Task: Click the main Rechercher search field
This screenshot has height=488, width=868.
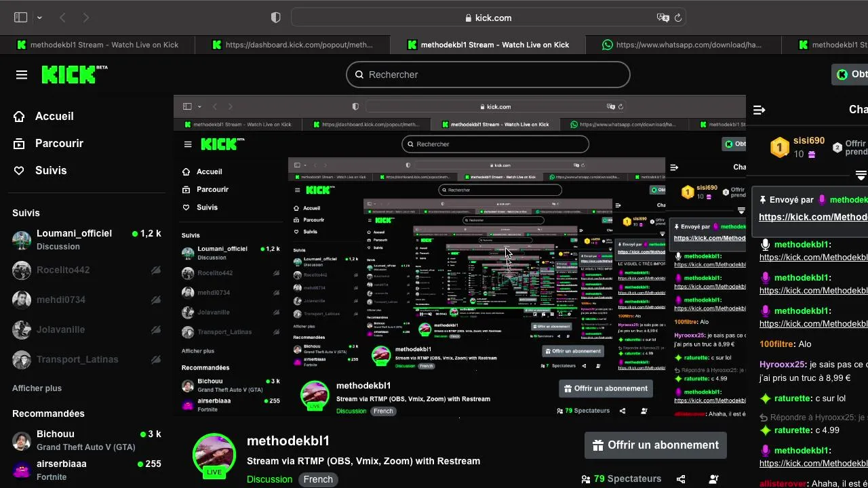Action: tap(488, 75)
